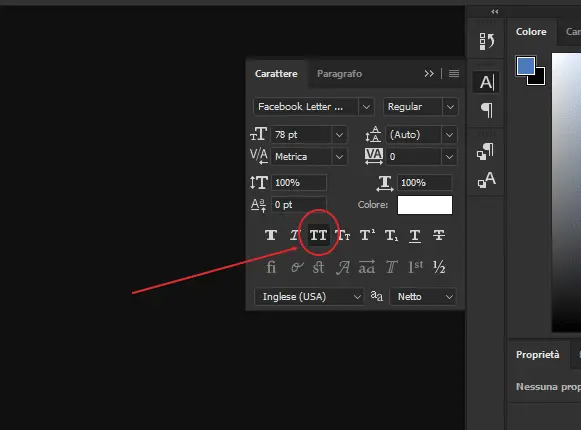This screenshot has height=430, width=581.
Task: Open the Paragraph panel dock icon
Action: pos(487,110)
